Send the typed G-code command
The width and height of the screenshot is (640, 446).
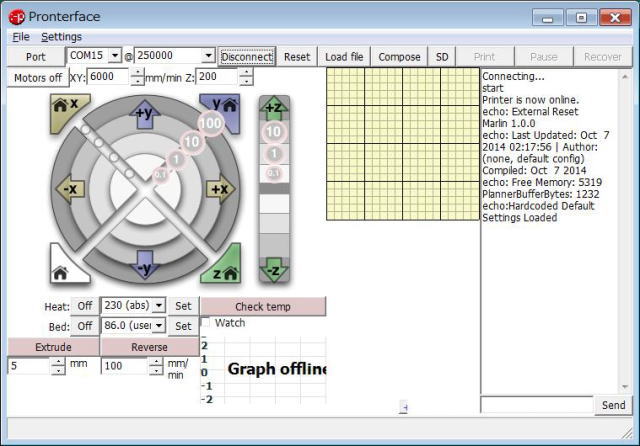pyautogui.click(x=613, y=405)
